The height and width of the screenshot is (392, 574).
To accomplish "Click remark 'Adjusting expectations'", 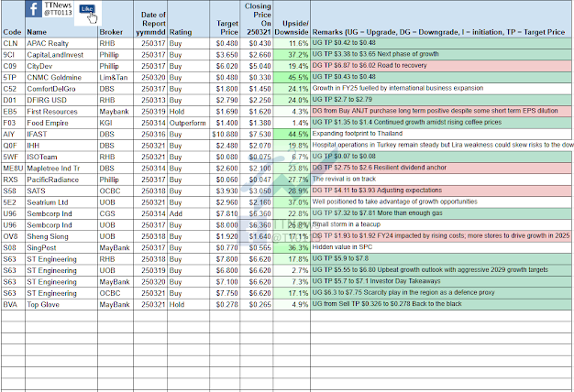I will click(411, 191).
